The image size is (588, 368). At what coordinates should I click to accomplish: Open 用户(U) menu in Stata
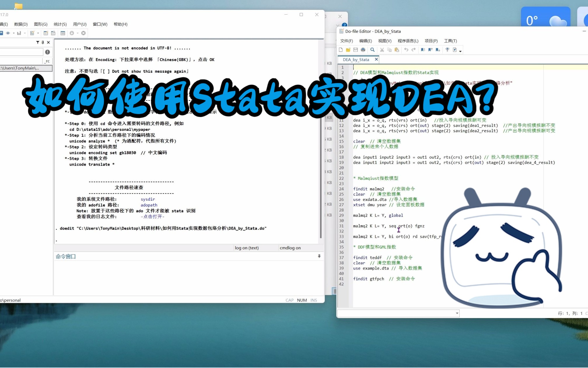pos(80,24)
